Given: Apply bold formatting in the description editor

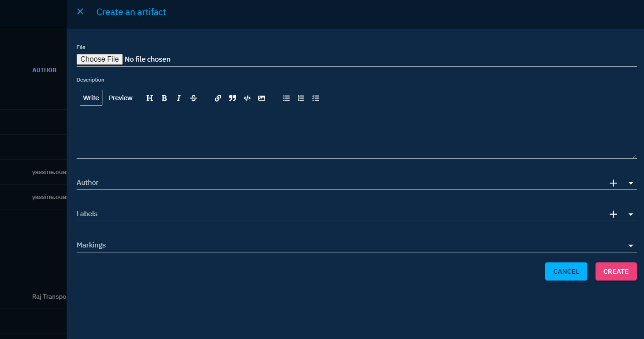Looking at the screenshot, I should pyautogui.click(x=164, y=98).
